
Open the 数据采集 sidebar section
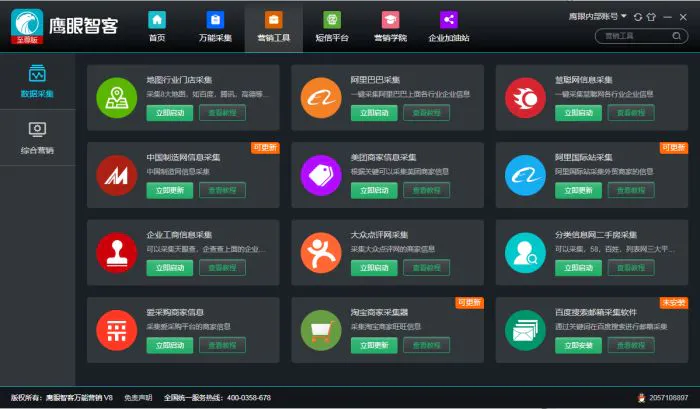coord(37,81)
